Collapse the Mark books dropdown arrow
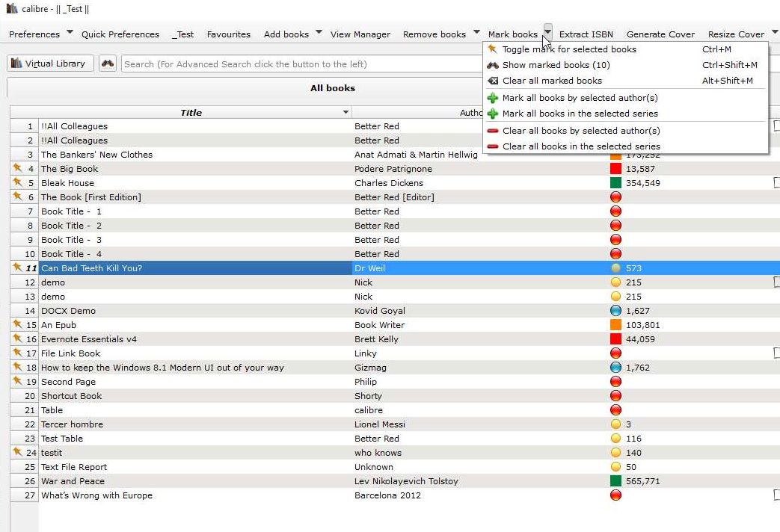 tap(547, 31)
